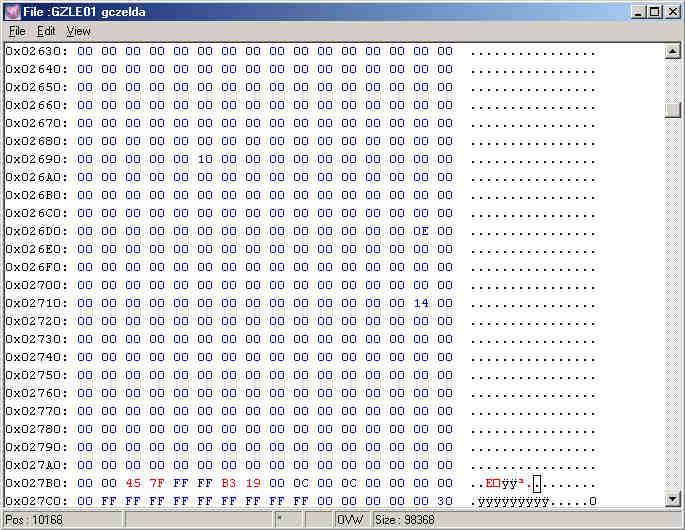Image resolution: width=685 pixels, height=530 pixels.
Task: Maximize the hex editor window
Action: point(655,11)
